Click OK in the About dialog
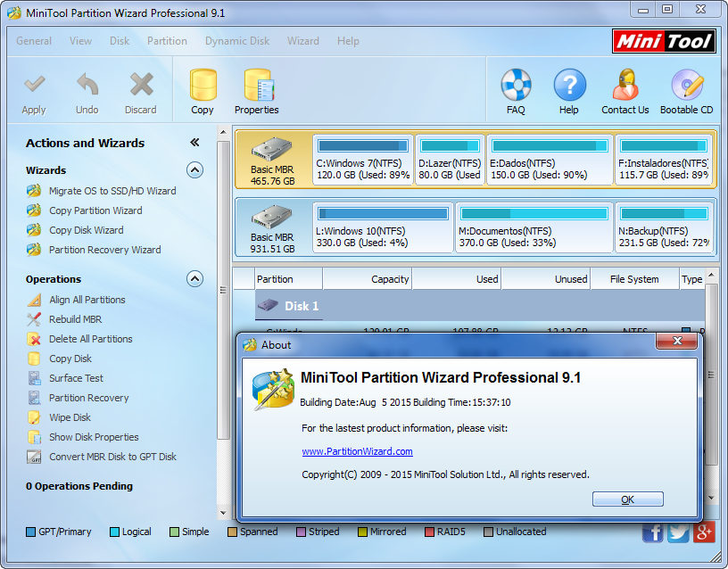The height and width of the screenshot is (569, 728). [628, 499]
